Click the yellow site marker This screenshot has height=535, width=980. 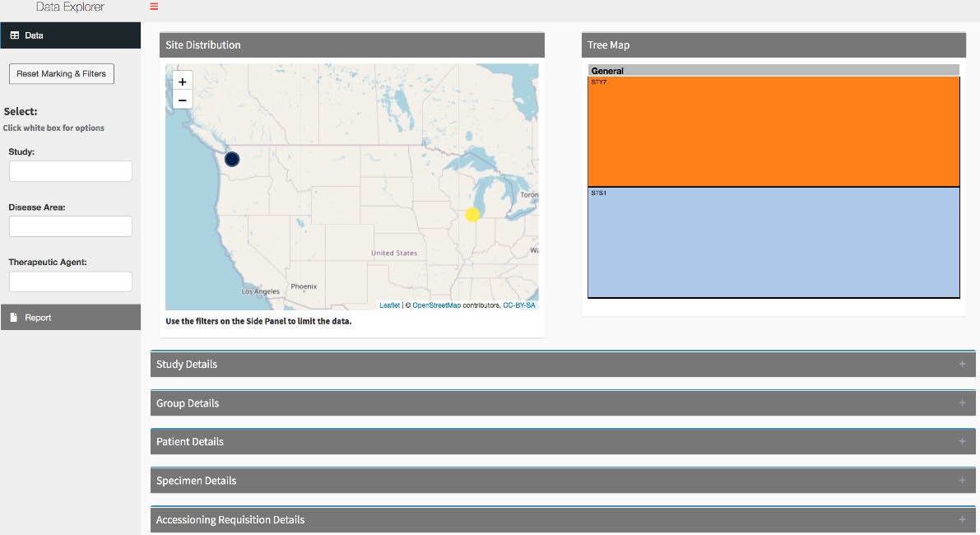(472, 215)
